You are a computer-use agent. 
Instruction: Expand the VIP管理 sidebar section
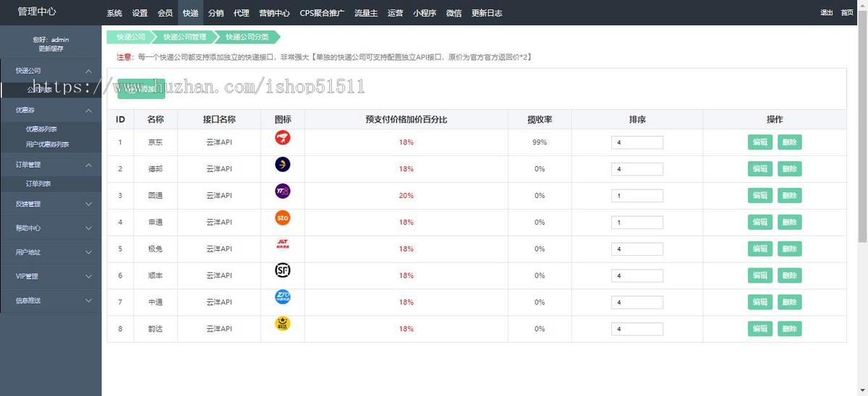coord(51,276)
